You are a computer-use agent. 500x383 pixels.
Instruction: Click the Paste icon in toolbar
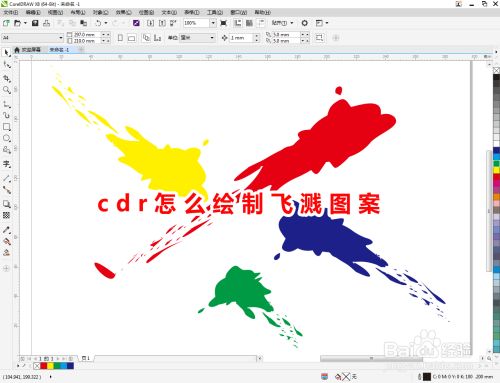[84, 23]
